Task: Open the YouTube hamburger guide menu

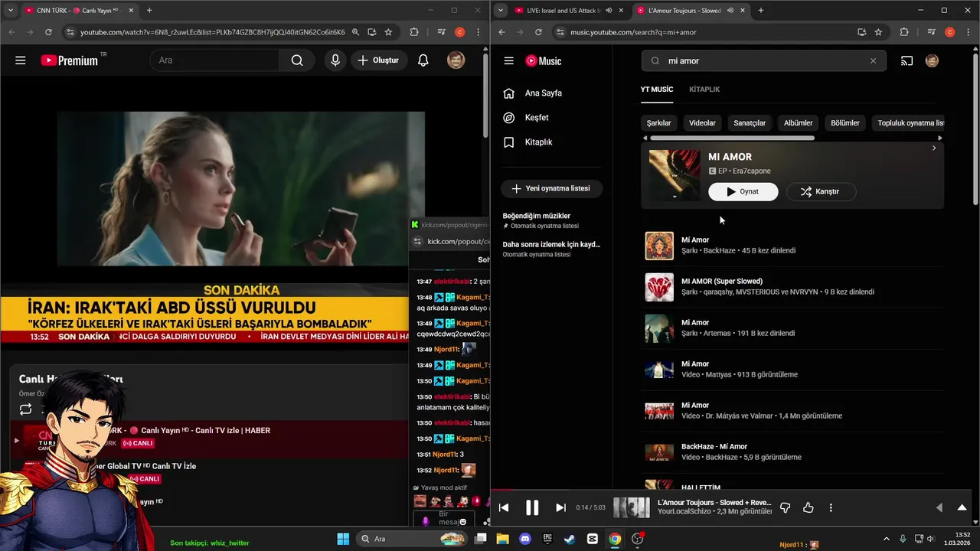Action: [x=21, y=60]
